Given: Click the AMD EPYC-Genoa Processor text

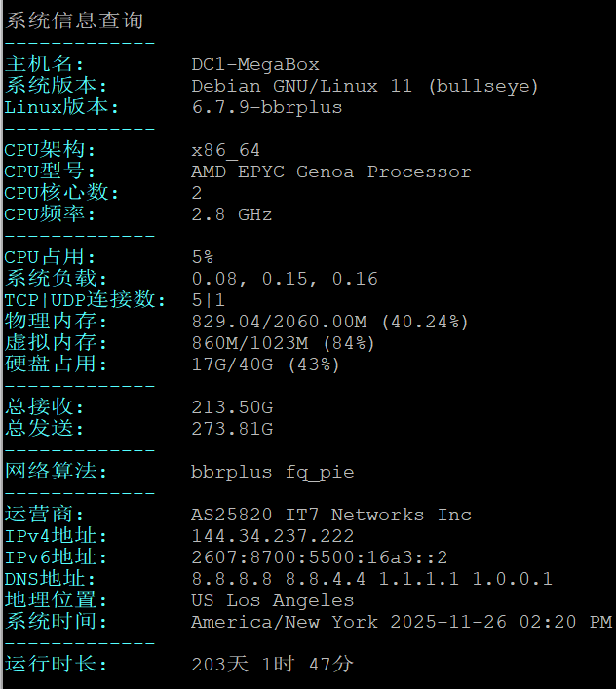Looking at the screenshot, I should tap(330, 172).
